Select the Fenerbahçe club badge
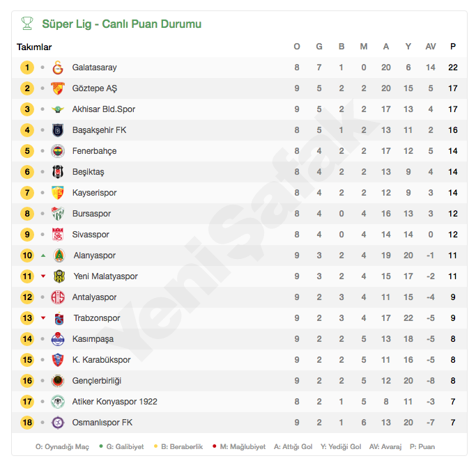This screenshot has width=476, height=463. click(x=58, y=151)
